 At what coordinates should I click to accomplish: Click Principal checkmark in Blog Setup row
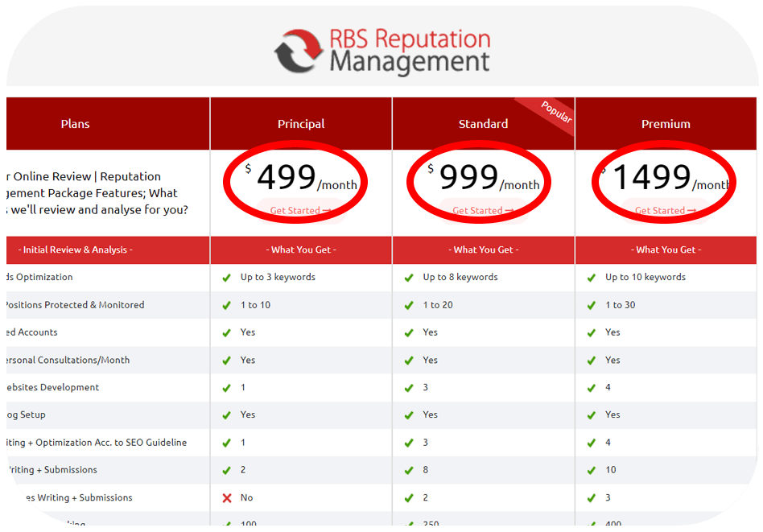227,415
